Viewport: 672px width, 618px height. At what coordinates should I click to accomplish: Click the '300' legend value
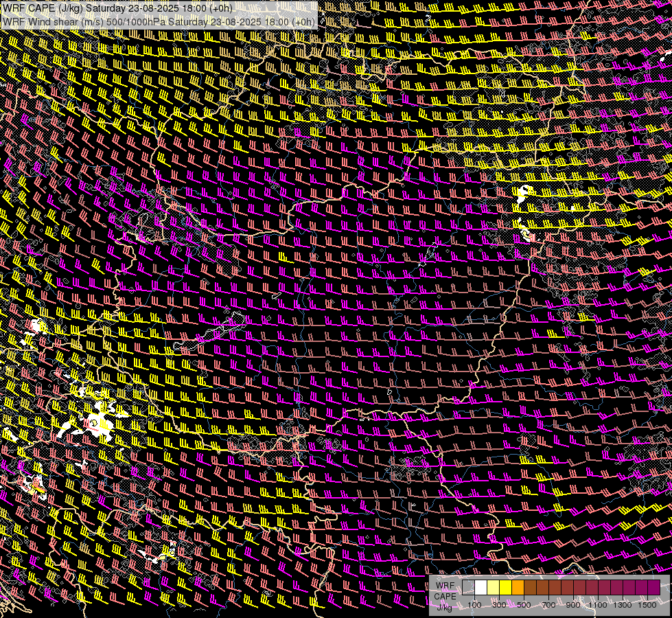tap(499, 605)
